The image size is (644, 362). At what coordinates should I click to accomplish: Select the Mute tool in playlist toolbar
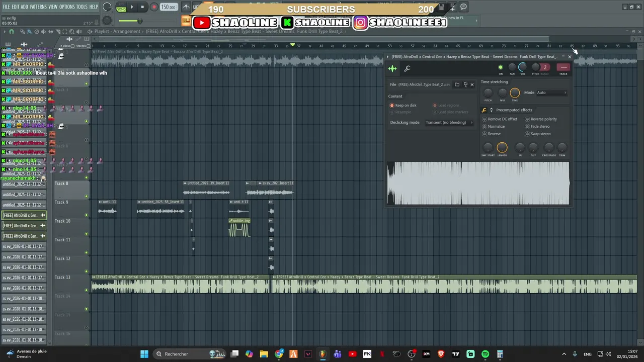[x=44, y=32]
